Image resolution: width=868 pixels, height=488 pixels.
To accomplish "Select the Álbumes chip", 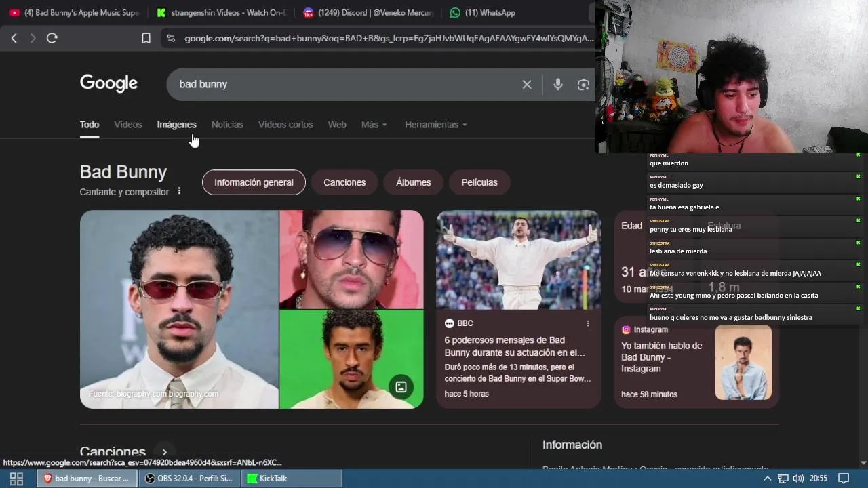I will [413, 182].
